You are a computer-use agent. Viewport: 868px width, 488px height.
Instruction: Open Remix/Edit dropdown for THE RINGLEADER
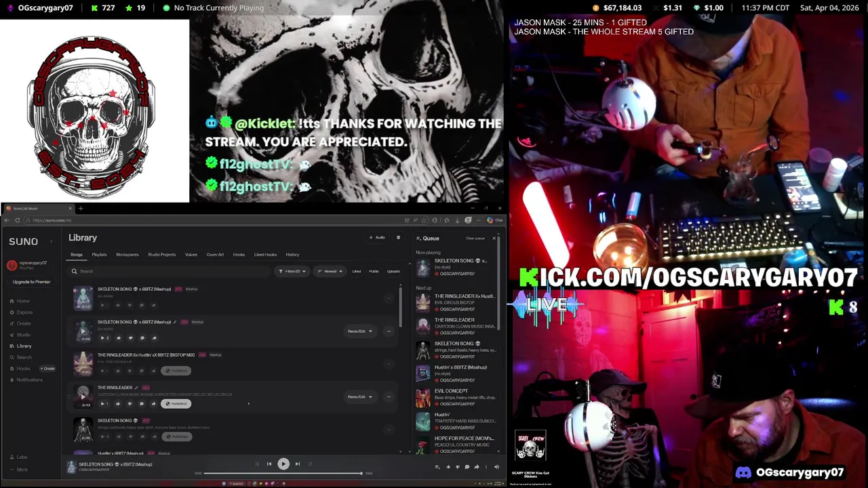click(x=360, y=396)
